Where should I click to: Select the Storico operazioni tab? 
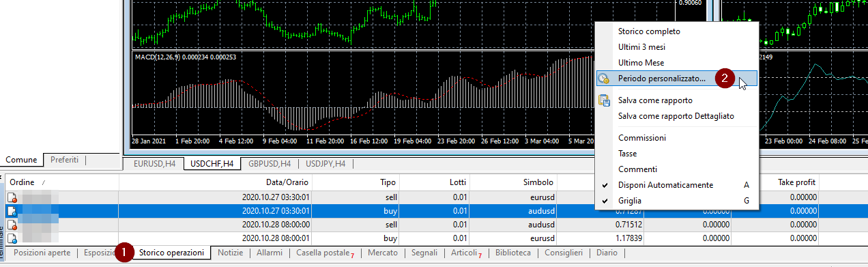pyautogui.click(x=171, y=253)
